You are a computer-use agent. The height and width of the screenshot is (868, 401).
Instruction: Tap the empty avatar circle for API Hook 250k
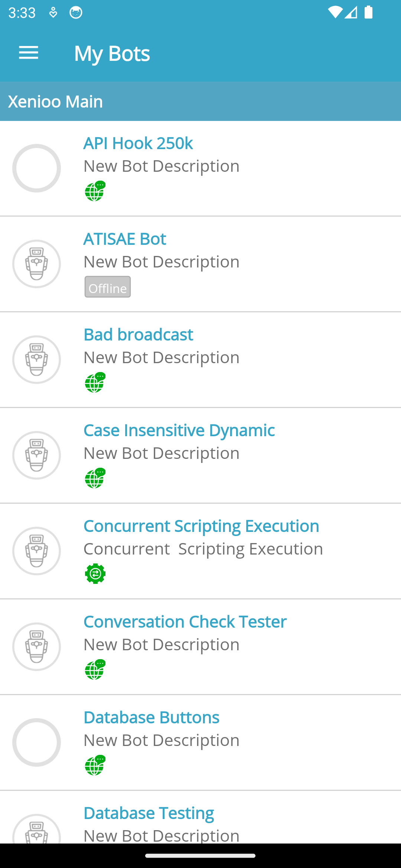point(36,168)
